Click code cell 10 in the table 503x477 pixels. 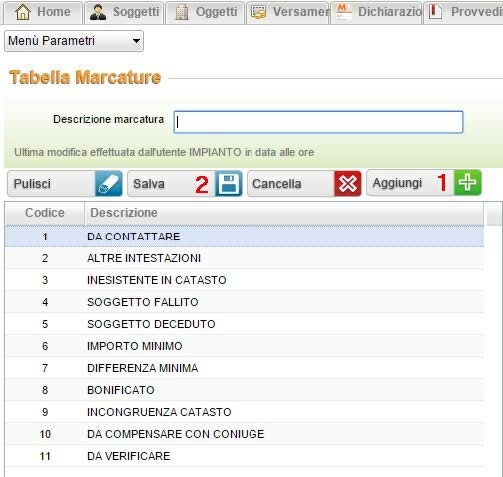click(45, 434)
